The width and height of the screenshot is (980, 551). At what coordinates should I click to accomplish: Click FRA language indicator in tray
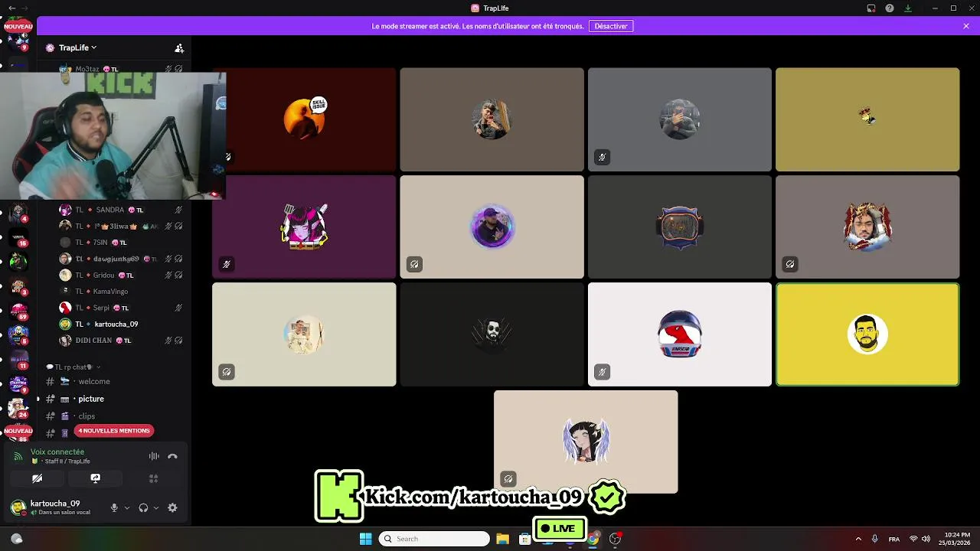click(x=893, y=539)
